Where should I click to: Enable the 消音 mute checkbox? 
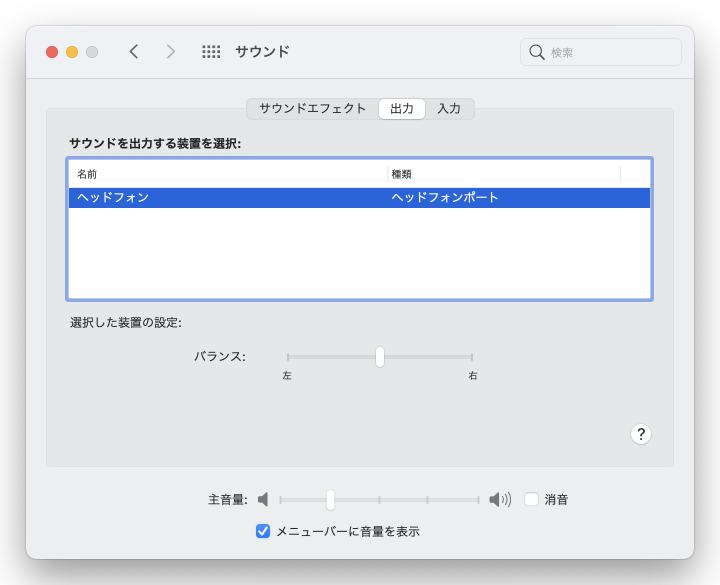click(x=531, y=499)
